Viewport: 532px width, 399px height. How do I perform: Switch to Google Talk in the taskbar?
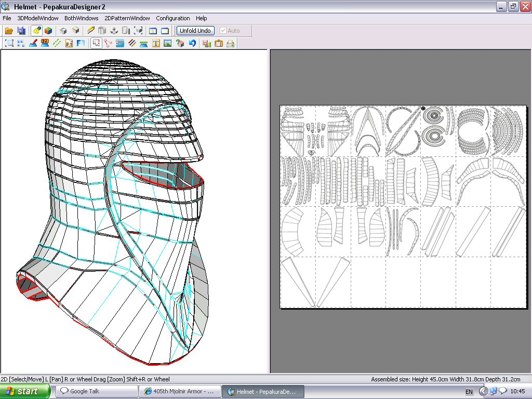click(x=97, y=392)
